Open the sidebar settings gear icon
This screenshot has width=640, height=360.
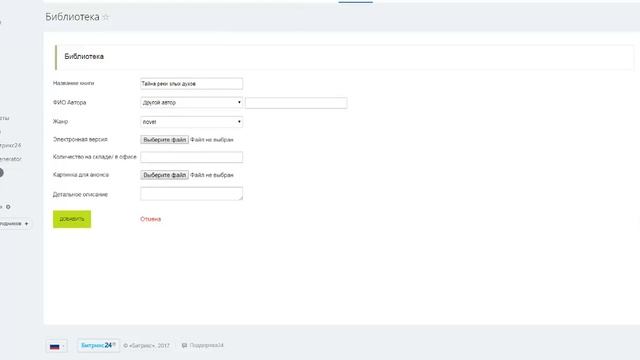coord(8,207)
